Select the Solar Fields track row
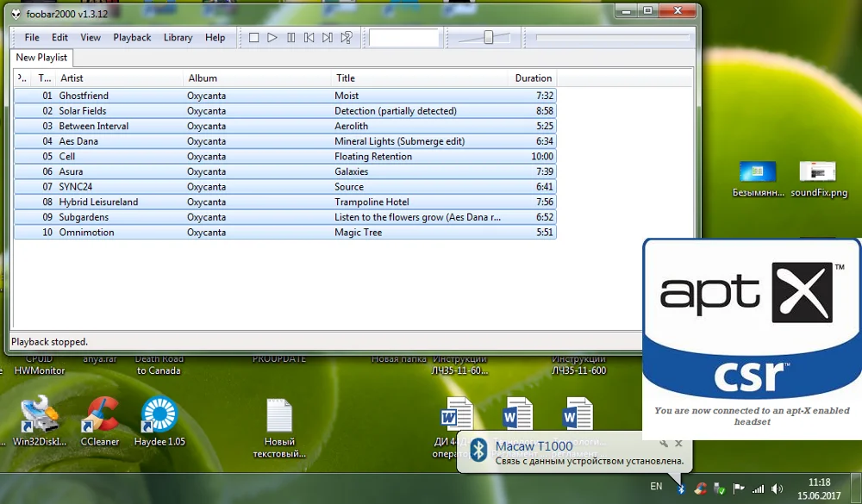The height and width of the screenshot is (504, 862). [284, 111]
